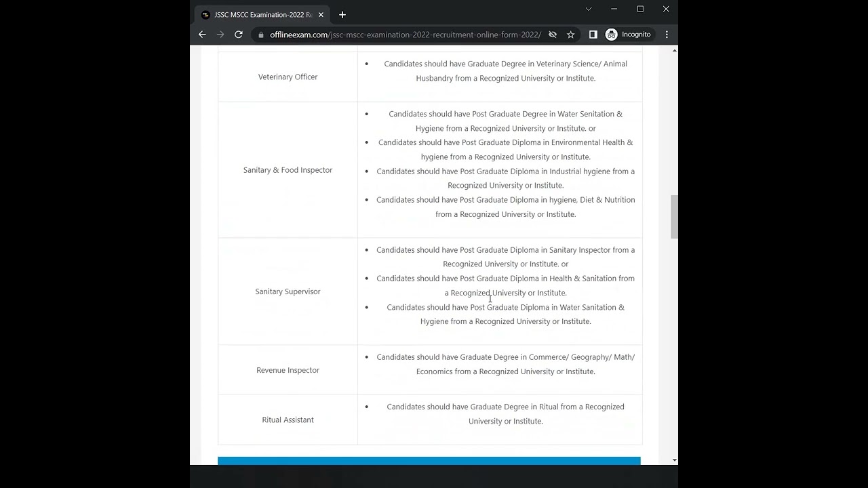This screenshot has width=868, height=488.
Task: Click the Ritual Assistant cell
Action: tap(288, 420)
